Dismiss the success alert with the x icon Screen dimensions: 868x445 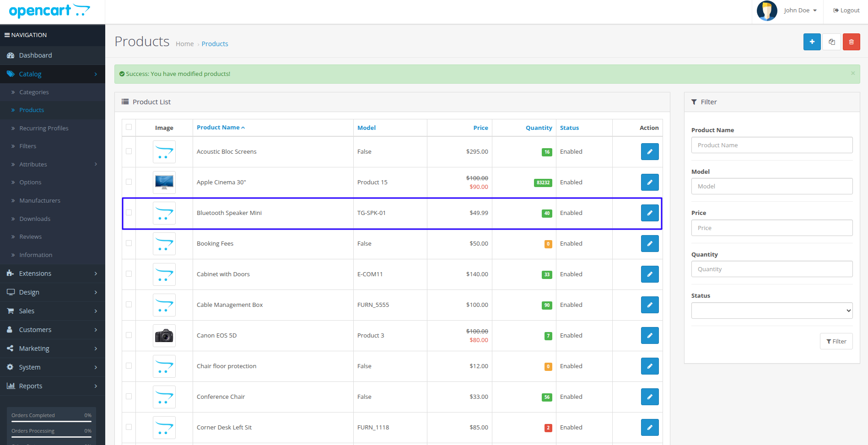click(852, 73)
